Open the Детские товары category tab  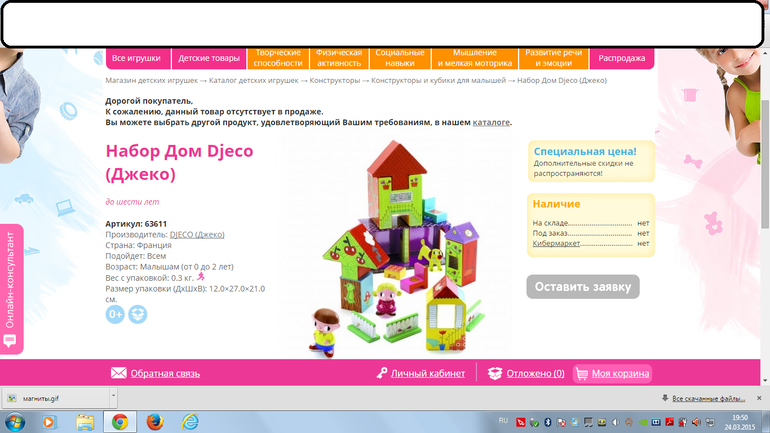point(209,58)
